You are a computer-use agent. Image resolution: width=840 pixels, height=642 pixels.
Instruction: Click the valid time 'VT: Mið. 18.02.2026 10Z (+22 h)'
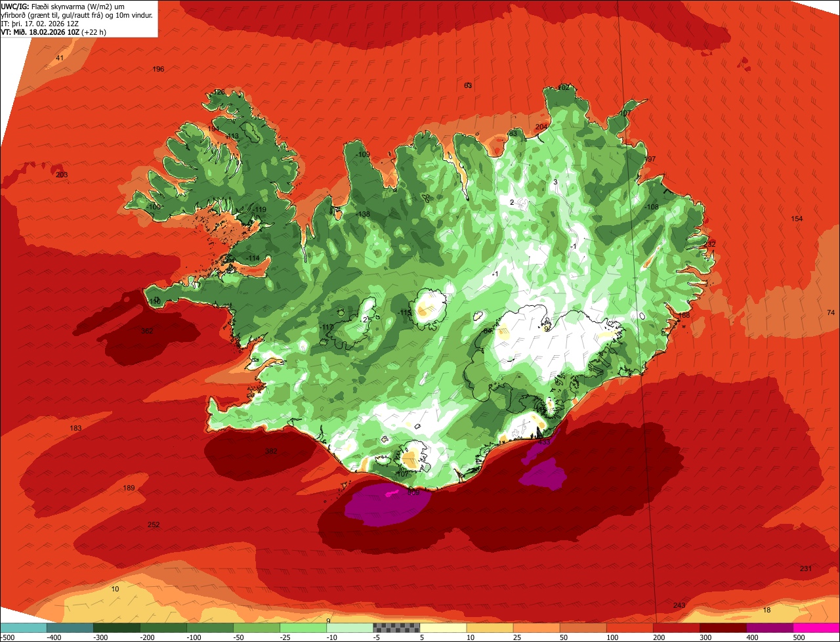[54, 32]
